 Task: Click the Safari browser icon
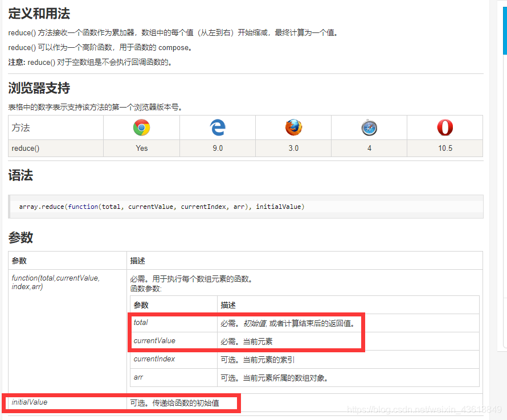[369, 127]
